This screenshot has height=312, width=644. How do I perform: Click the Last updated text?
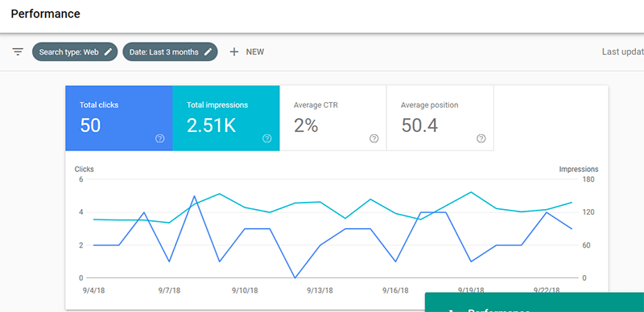tap(622, 52)
